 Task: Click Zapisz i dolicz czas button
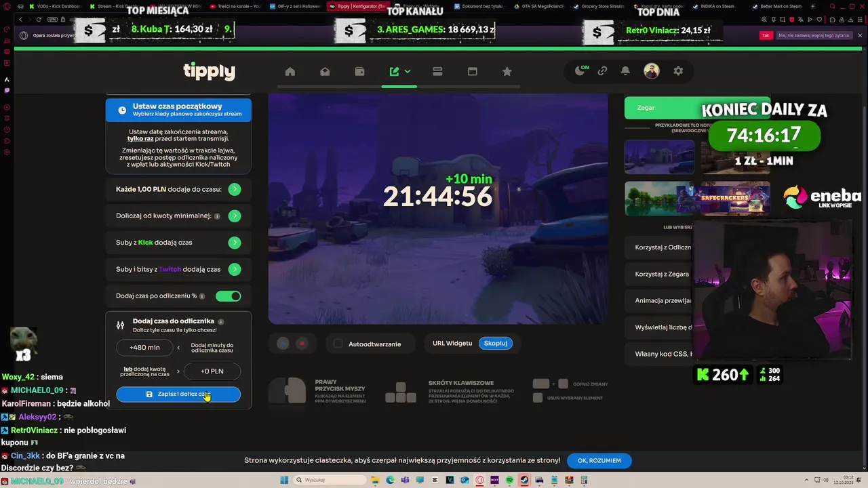coord(178,394)
